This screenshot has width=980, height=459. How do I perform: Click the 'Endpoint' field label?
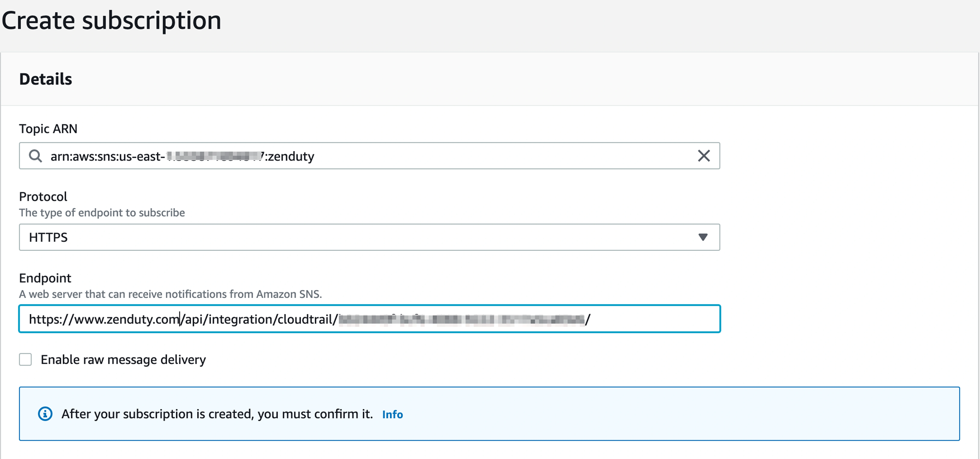coord(45,278)
